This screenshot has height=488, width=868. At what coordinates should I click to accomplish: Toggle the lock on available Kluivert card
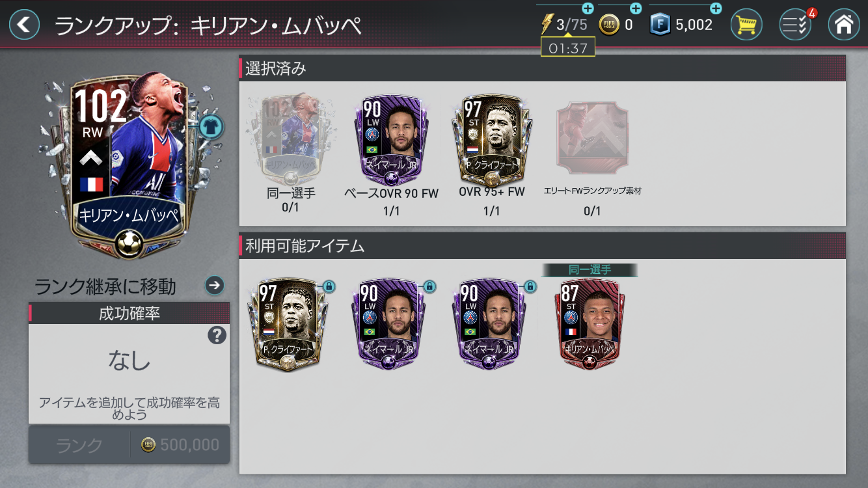(x=329, y=286)
